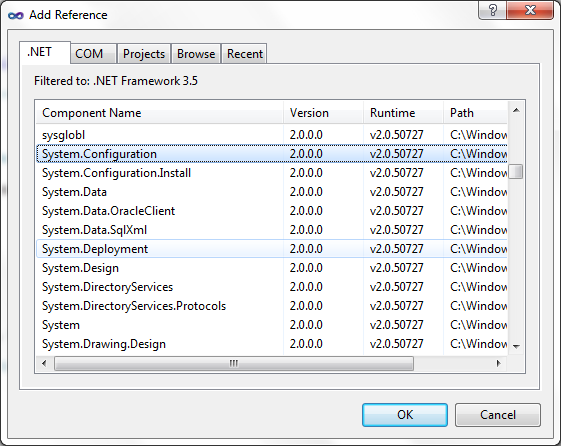
Task: Show the Recent tab
Action: [245, 54]
